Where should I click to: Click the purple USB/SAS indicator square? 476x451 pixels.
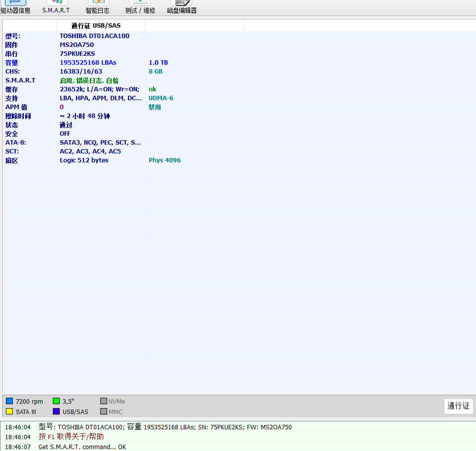point(56,412)
